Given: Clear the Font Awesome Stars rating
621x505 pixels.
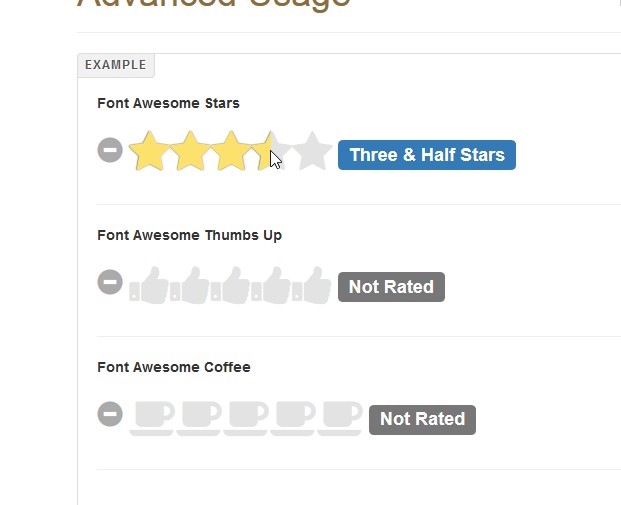Looking at the screenshot, I should [x=110, y=151].
